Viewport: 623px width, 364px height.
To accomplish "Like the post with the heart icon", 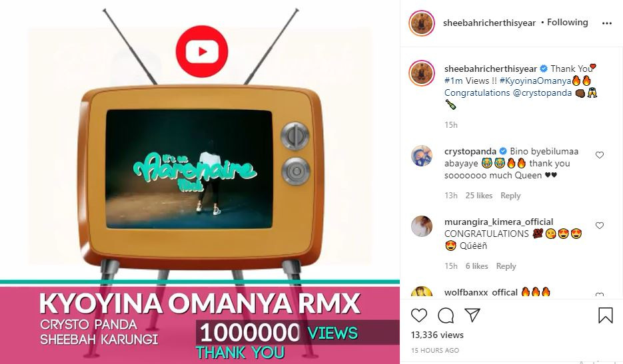I will (419, 315).
